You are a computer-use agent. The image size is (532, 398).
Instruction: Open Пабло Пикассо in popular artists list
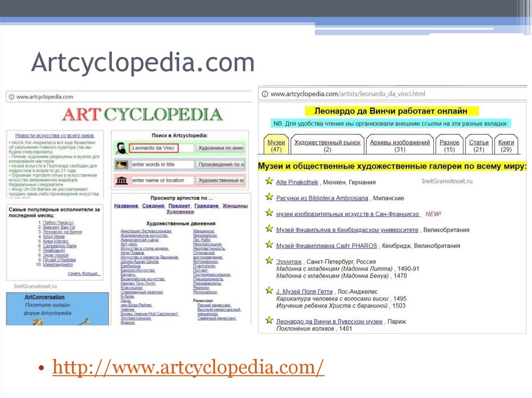point(58,223)
